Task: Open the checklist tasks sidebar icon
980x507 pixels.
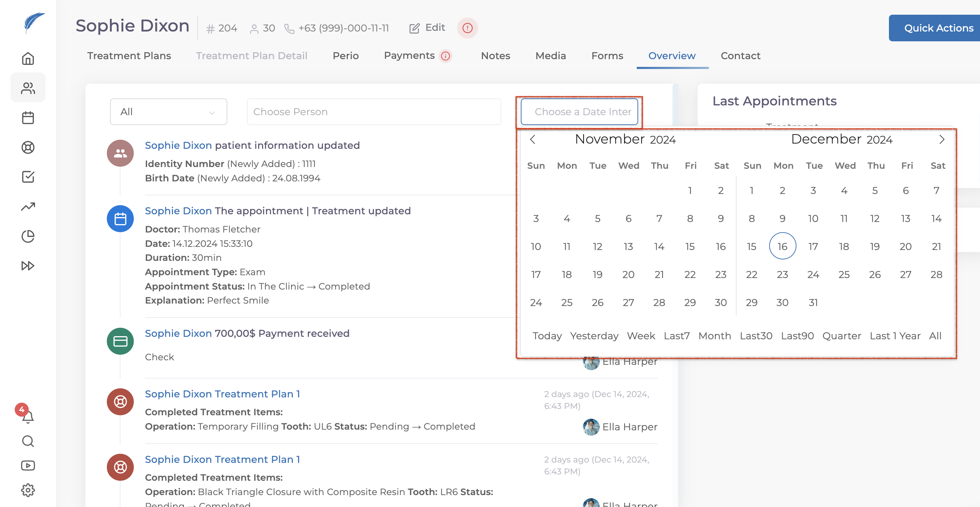Action: 28,177
